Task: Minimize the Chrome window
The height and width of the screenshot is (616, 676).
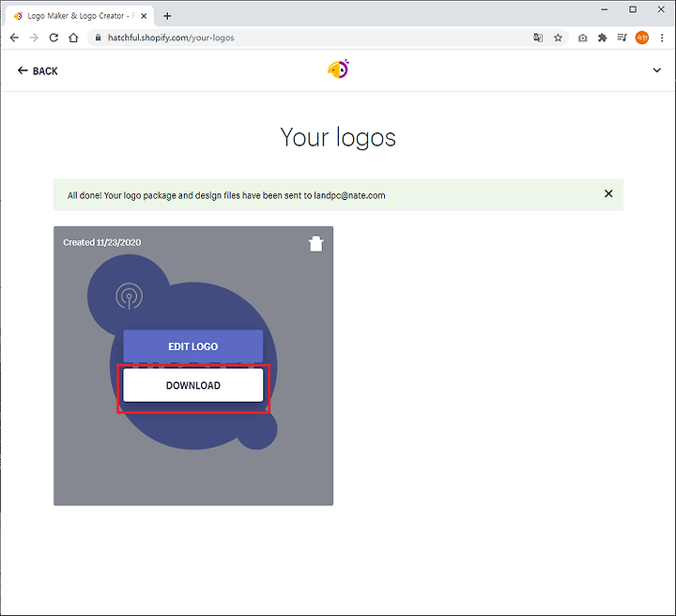Action: [x=605, y=9]
